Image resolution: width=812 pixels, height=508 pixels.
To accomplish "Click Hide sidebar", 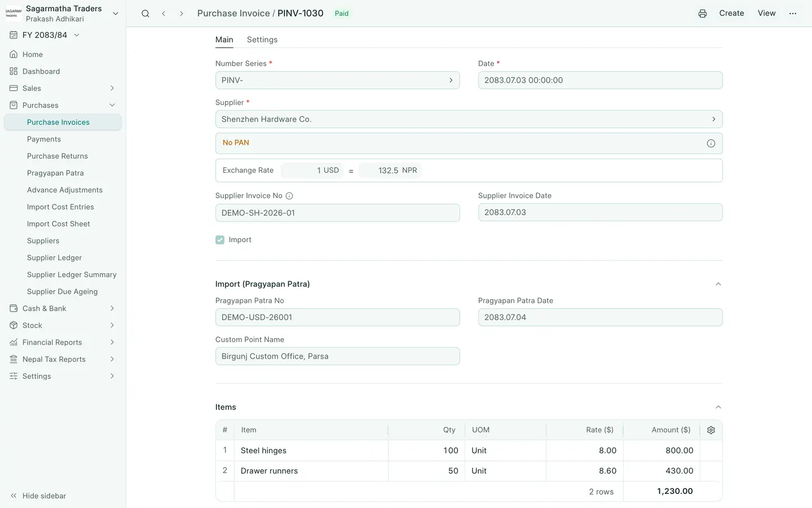I will click(x=38, y=496).
